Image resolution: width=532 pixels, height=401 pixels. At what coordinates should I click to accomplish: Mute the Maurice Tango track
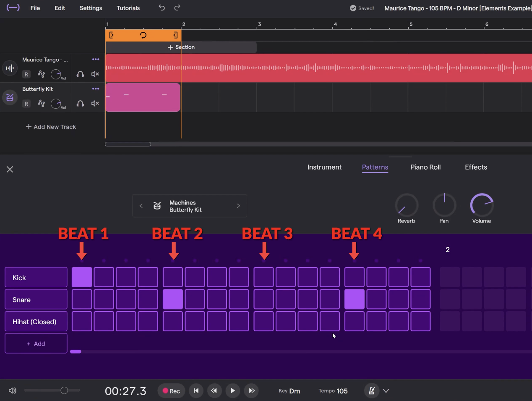coord(95,74)
